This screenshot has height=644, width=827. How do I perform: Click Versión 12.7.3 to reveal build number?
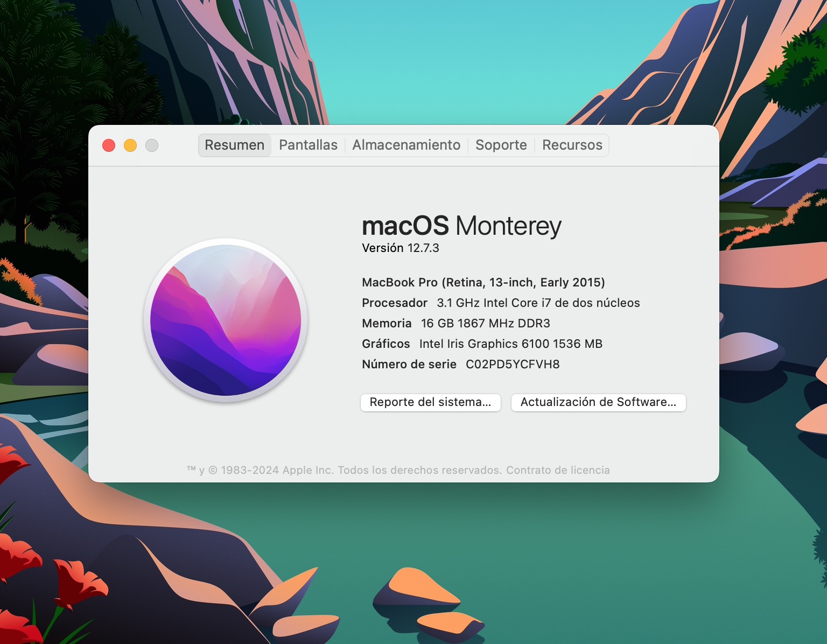(401, 248)
